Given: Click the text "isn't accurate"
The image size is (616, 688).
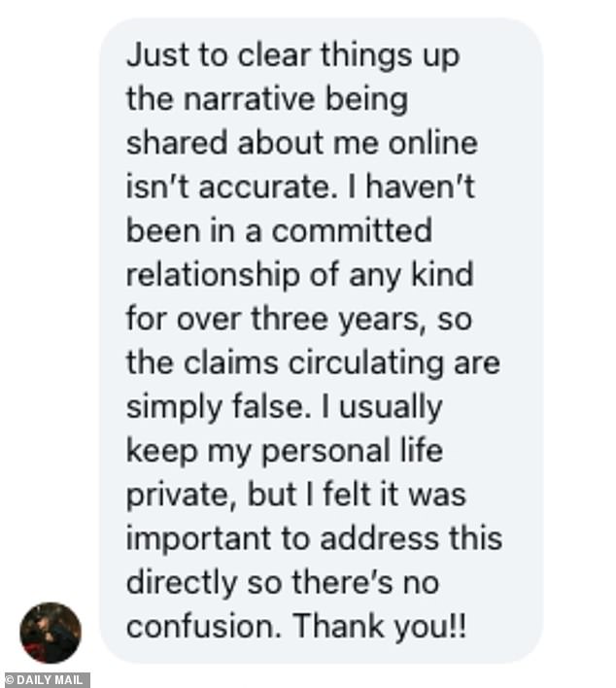Looking at the screenshot, I should [x=227, y=187].
